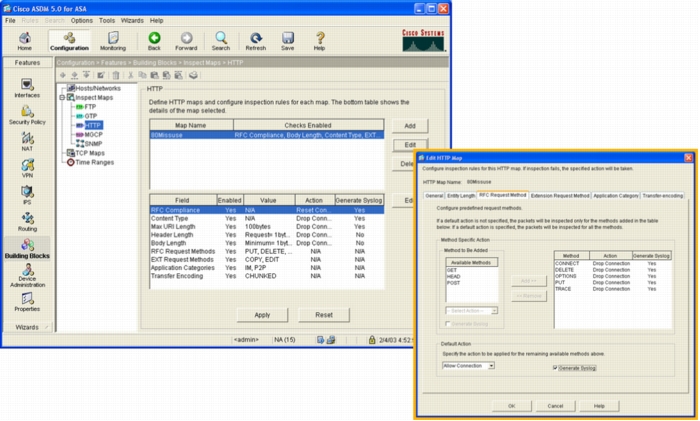
Task: Click the Cisco Systems logo
Action: coord(423,40)
